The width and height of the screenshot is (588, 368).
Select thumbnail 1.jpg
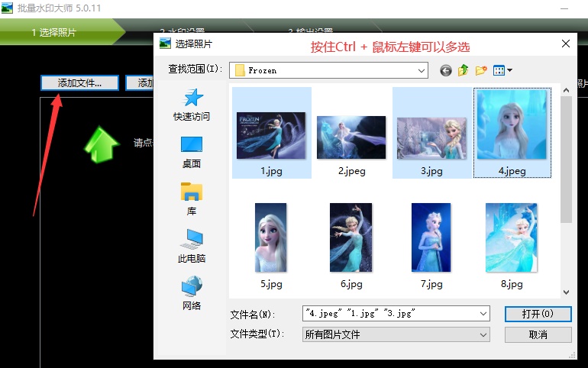tap(271, 135)
